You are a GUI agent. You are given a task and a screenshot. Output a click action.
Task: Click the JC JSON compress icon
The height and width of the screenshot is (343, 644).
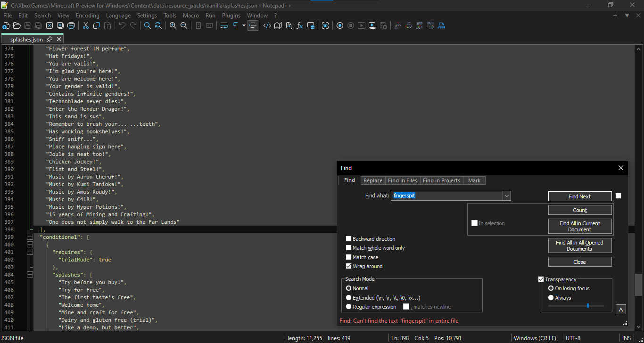click(x=409, y=25)
